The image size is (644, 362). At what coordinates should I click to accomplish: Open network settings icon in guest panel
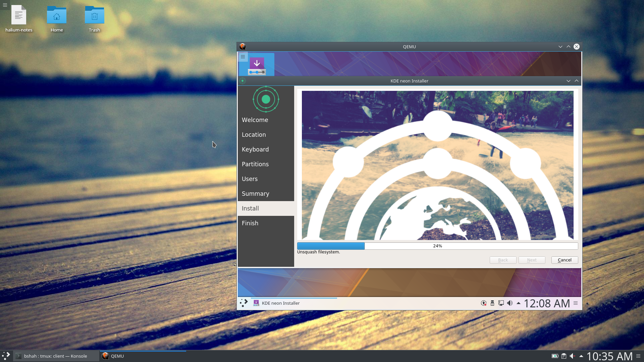(x=501, y=303)
